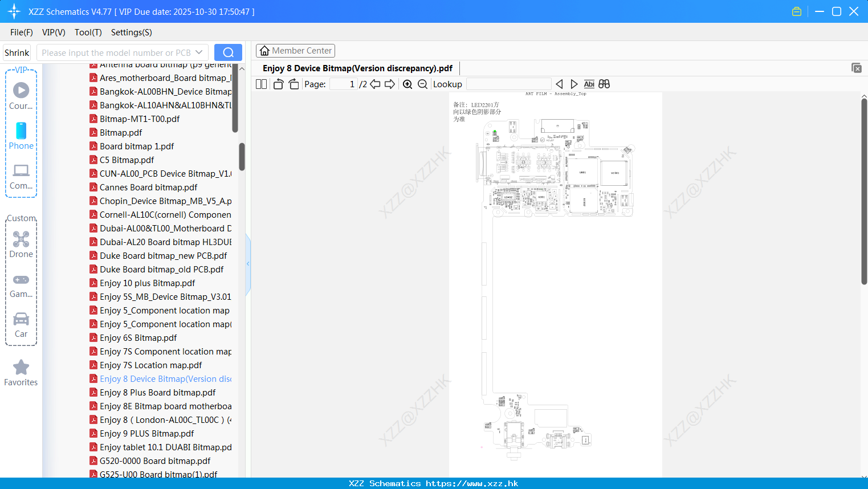Open the Game console category

point(21,286)
